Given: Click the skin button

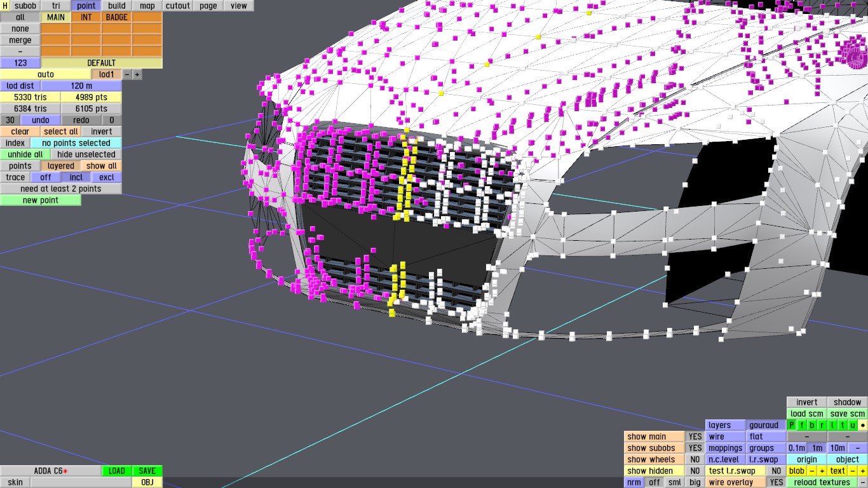Looking at the screenshot, I should point(15,482).
